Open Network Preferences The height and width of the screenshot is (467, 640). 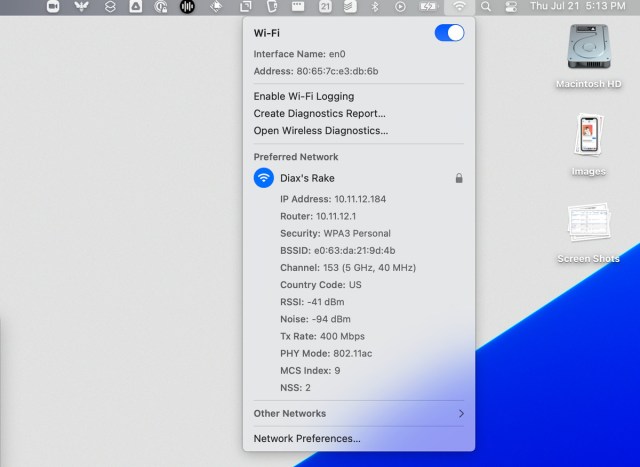click(307, 438)
